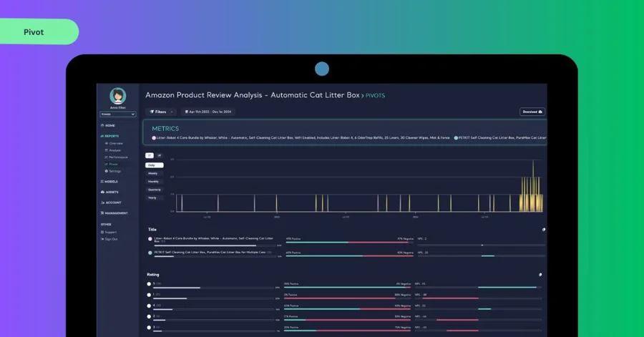Click the calendar icon beside the date range

coord(187,112)
